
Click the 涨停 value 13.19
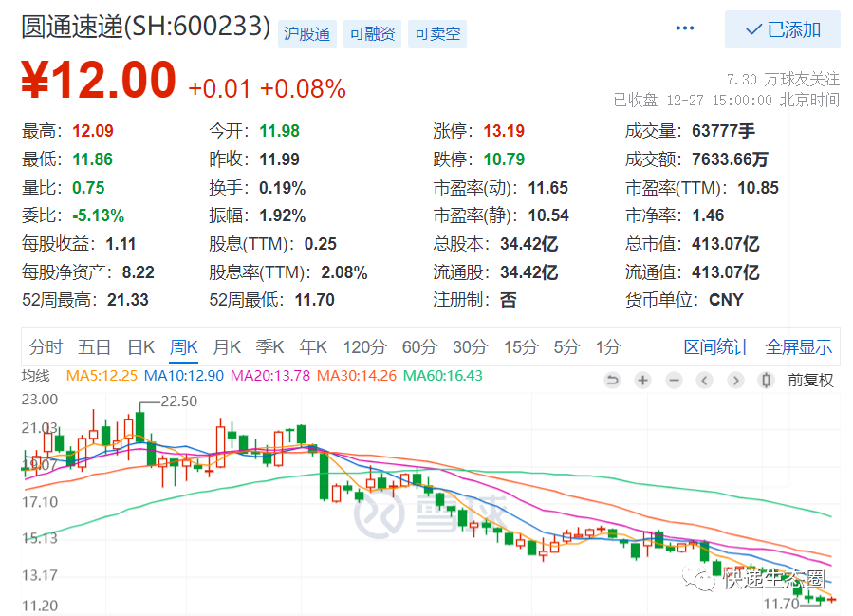point(504,131)
